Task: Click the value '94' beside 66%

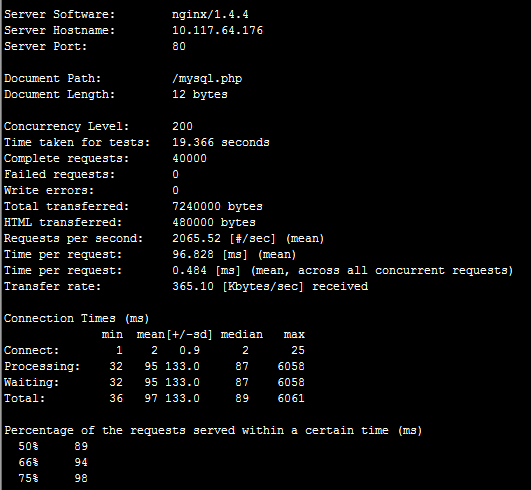Action: click(81, 463)
